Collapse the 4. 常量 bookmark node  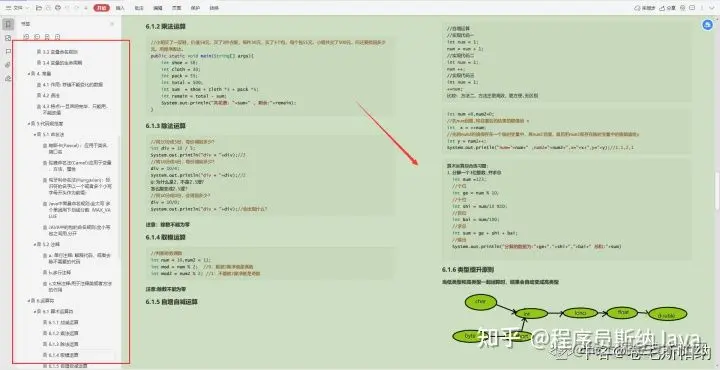pyautogui.click(x=29, y=73)
